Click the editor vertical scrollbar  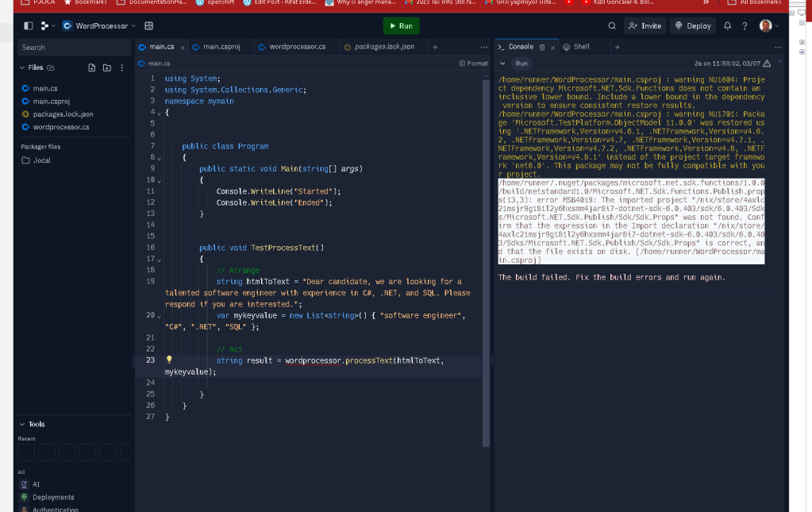[x=486, y=262]
